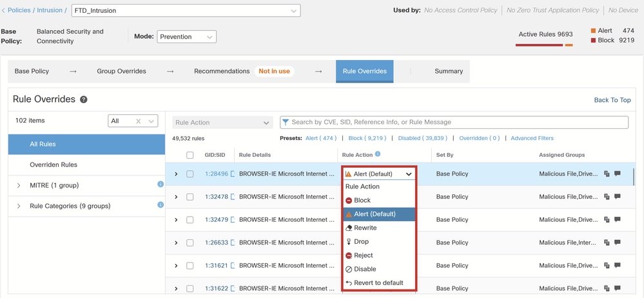This screenshot has height=298, width=644.
Task: Apply the Alert (474) preset filter
Action: point(321,138)
